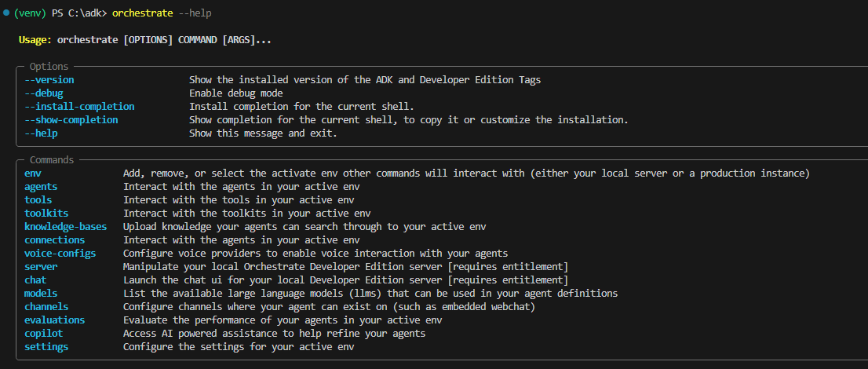Click the connections command name
The image size is (868, 369).
[x=54, y=240]
